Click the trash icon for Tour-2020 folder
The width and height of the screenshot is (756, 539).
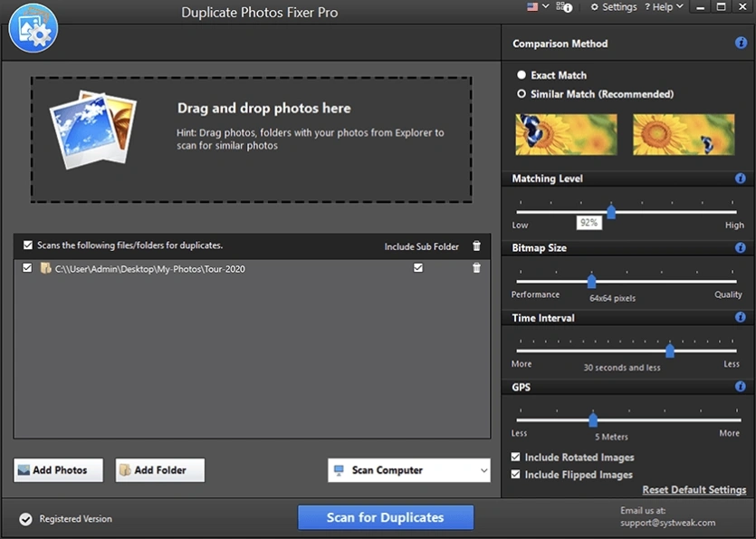[475, 268]
